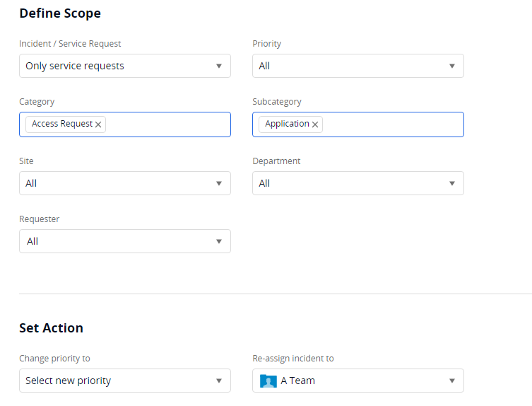This screenshot has width=532, height=406.
Task: Click the Requester dropdown arrow icon
Action: coord(219,242)
